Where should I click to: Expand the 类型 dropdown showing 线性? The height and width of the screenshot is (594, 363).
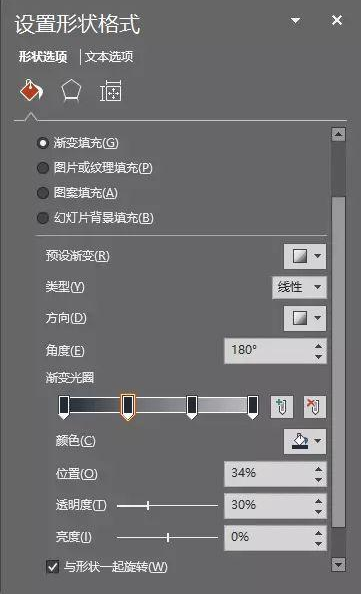[299, 288]
